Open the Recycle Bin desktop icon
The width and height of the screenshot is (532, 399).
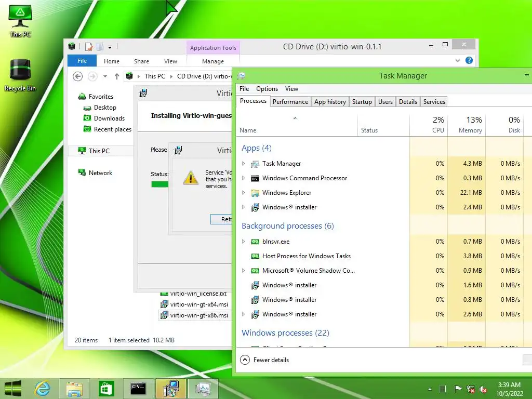pyautogui.click(x=20, y=75)
